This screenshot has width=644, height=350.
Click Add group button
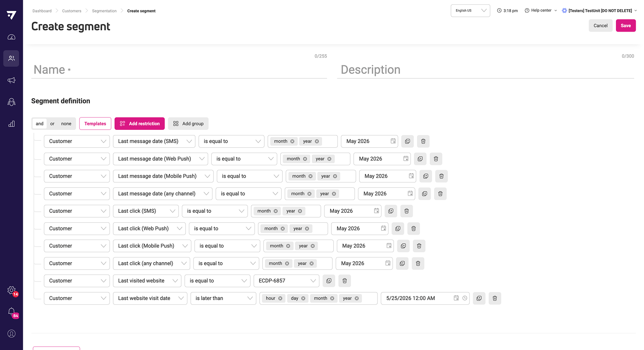[188, 124]
